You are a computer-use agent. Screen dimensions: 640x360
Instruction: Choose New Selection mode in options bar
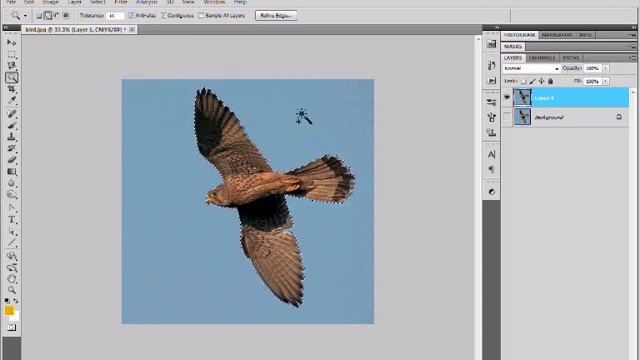(39, 16)
